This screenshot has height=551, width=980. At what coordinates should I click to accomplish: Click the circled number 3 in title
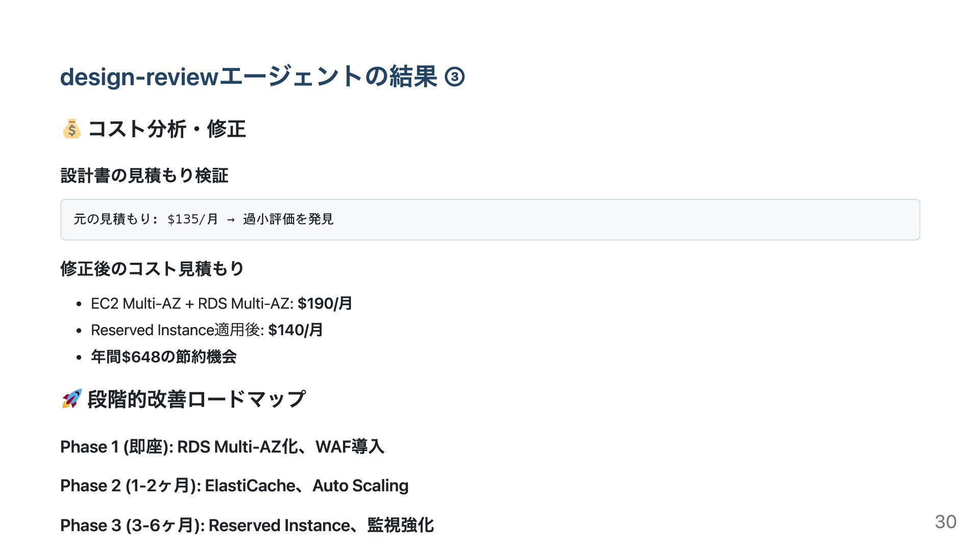455,77
